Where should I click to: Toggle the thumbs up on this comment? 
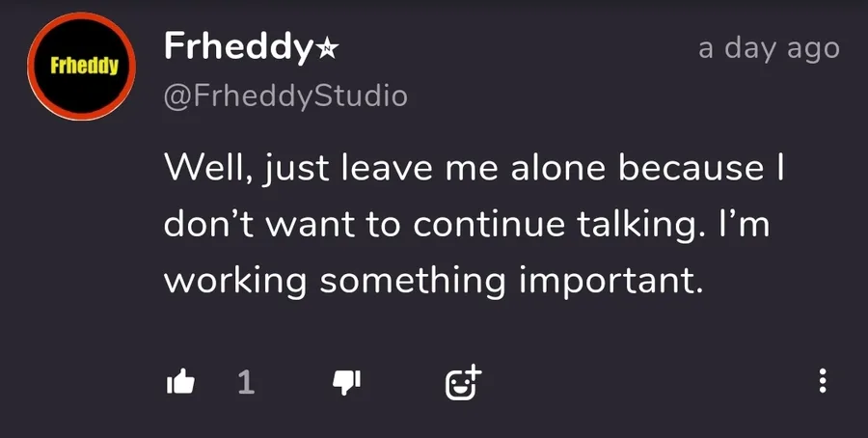tap(181, 383)
